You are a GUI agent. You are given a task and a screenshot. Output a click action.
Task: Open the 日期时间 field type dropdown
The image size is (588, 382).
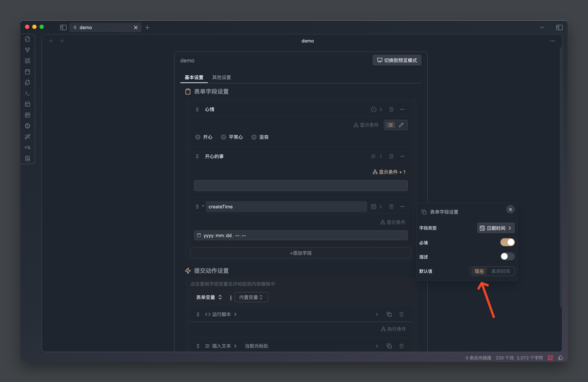pyautogui.click(x=496, y=228)
